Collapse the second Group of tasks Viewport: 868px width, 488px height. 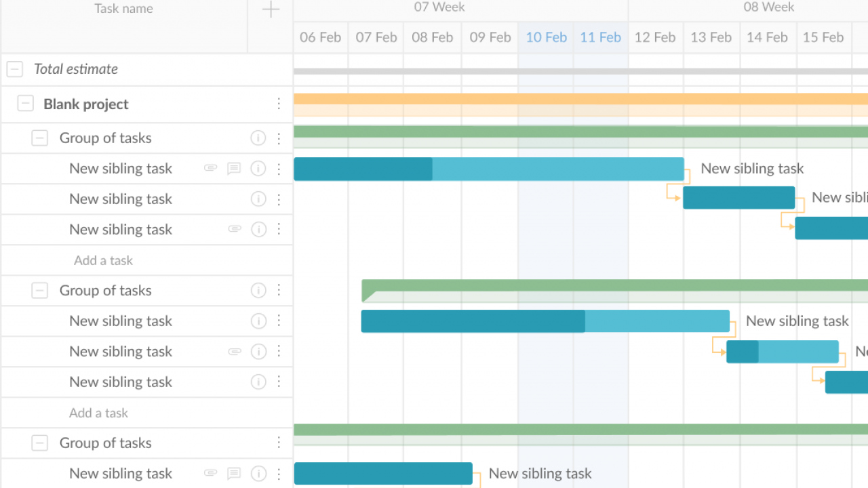coord(40,291)
